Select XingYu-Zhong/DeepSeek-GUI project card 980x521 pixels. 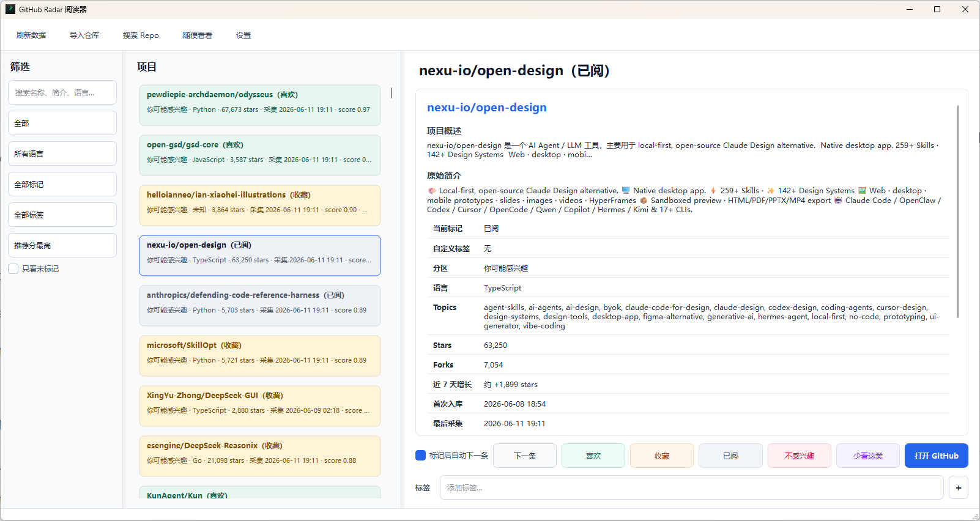(260, 406)
